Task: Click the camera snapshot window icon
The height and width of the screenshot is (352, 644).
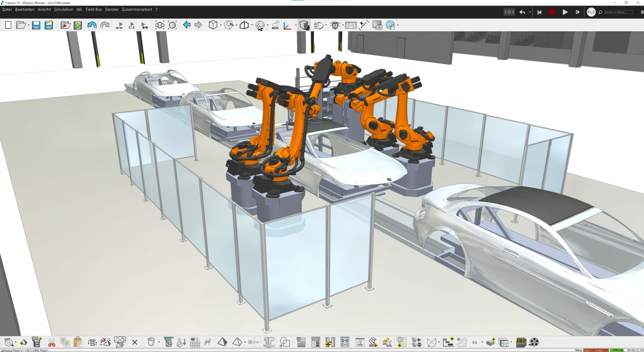Action: pos(377,25)
